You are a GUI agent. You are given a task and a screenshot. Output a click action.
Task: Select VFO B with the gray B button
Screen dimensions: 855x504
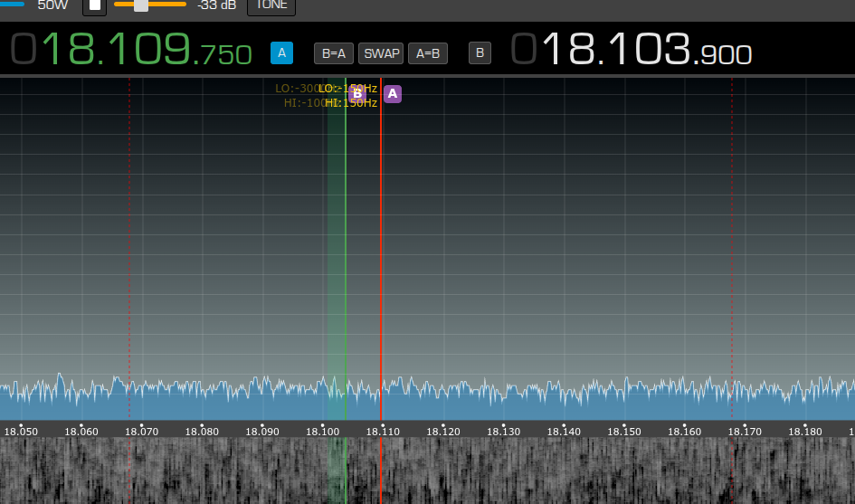coord(480,52)
